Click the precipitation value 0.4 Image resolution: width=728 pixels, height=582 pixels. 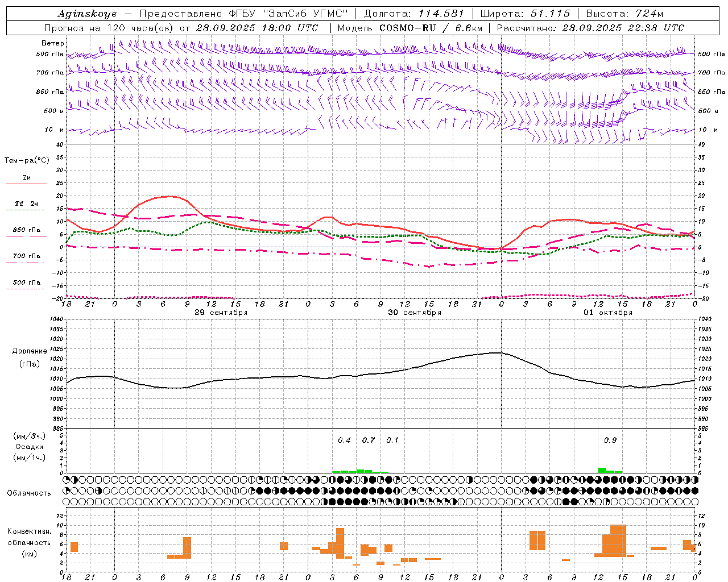point(345,440)
